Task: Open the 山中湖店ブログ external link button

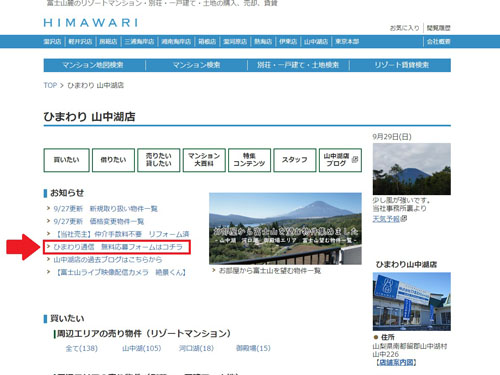Action: point(340,160)
